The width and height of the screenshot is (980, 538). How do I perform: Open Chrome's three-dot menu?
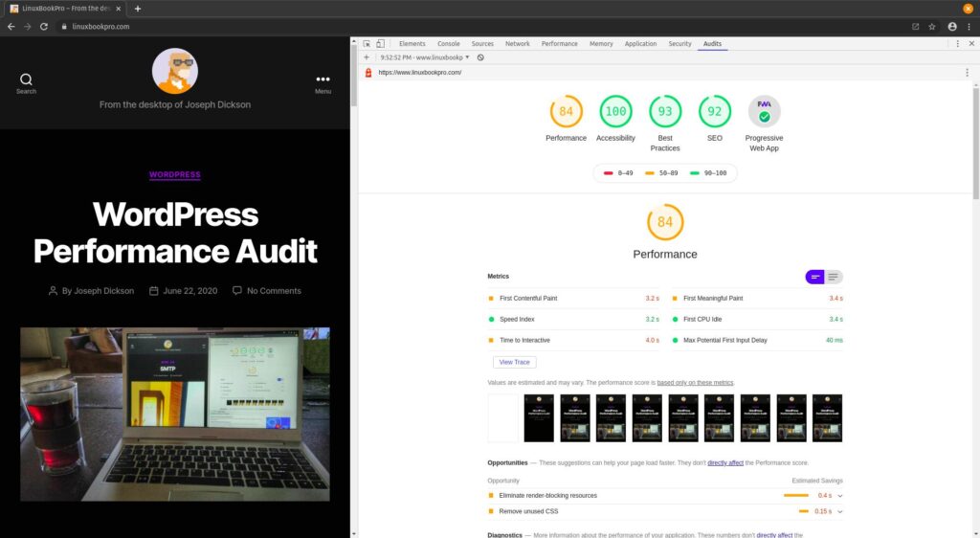[x=969, y=27]
